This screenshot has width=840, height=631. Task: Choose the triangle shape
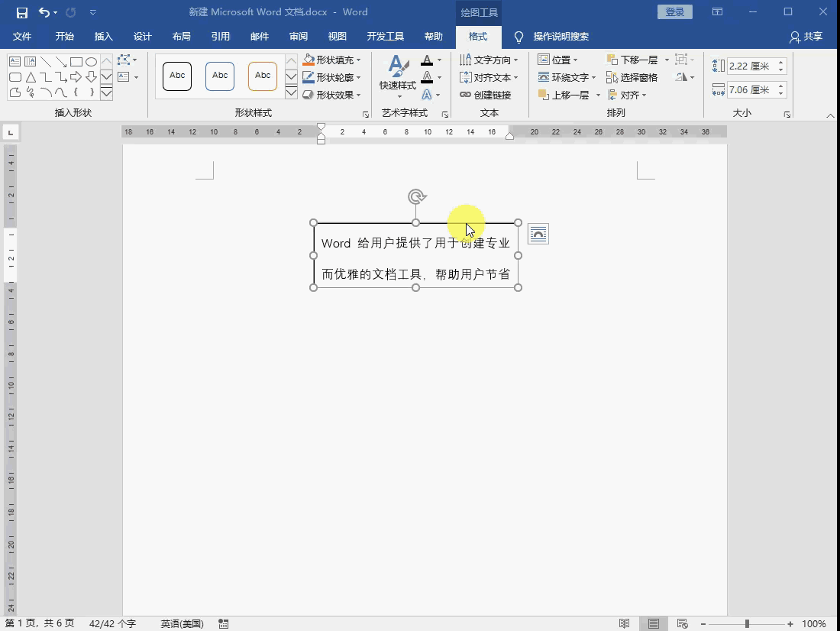tap(31, 77)
